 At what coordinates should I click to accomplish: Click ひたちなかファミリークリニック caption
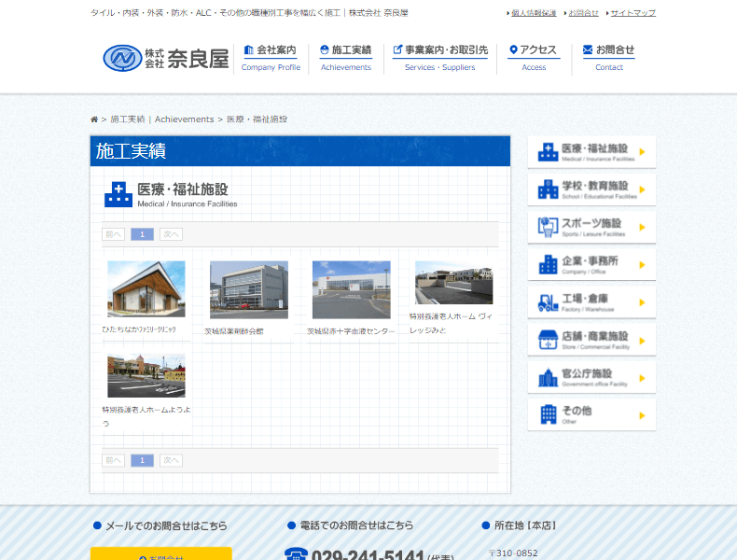[139, 329]
